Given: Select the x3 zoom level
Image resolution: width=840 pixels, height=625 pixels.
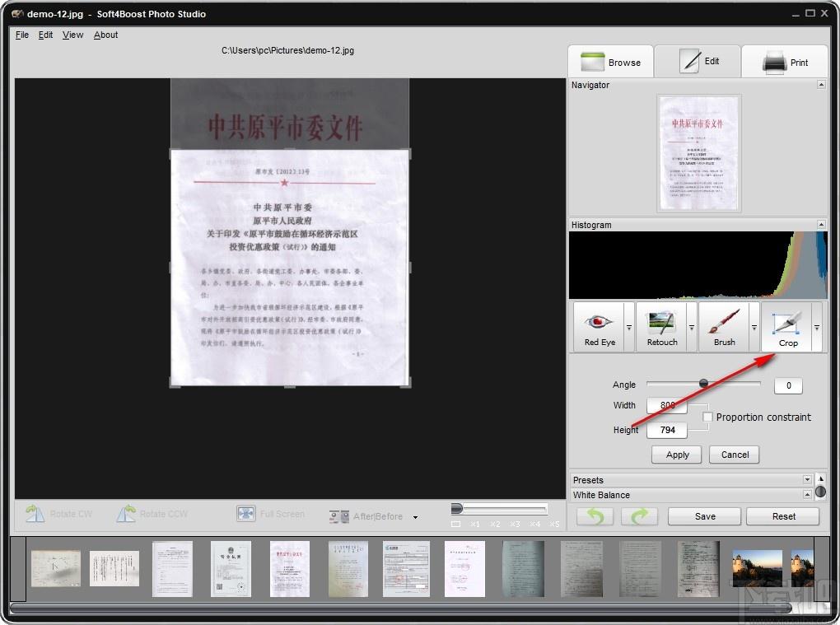Looking at the screenshot, I should [515, 524].
